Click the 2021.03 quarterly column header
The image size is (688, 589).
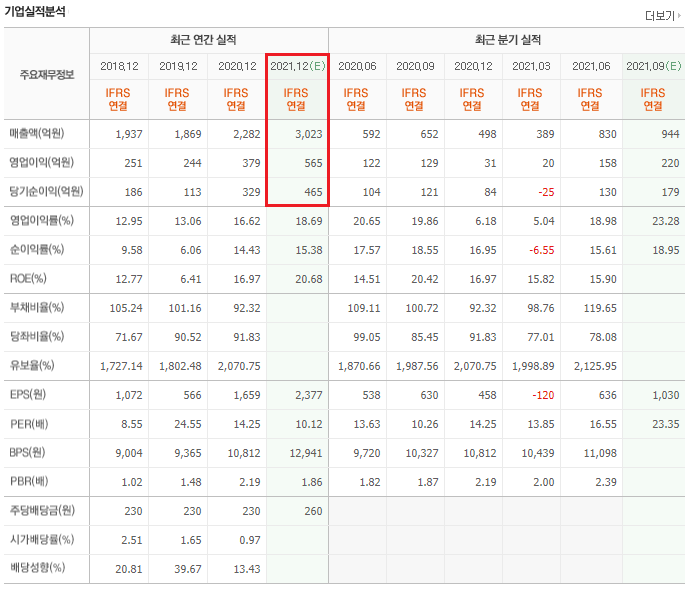[x=531, y=66]
